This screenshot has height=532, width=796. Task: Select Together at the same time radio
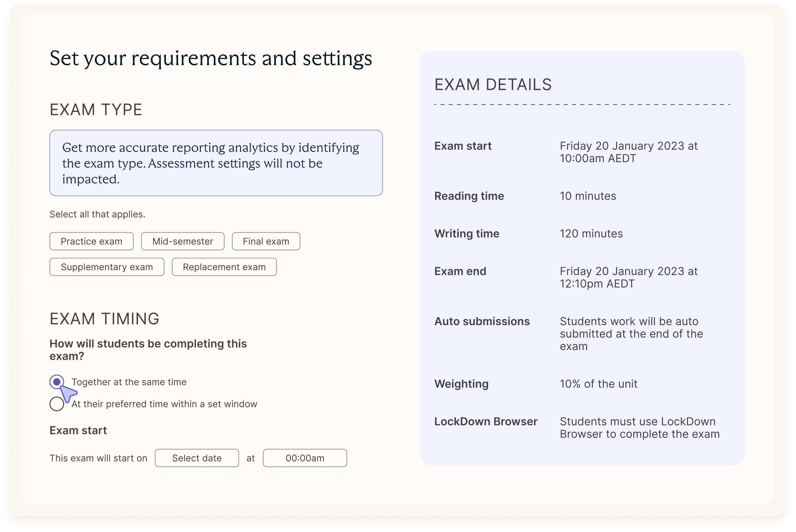(57, 382)
